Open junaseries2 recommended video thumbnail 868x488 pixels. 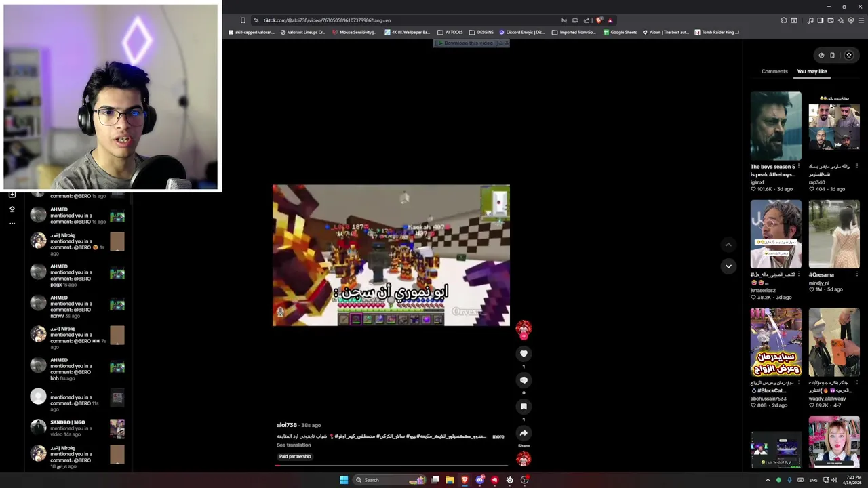776,235
